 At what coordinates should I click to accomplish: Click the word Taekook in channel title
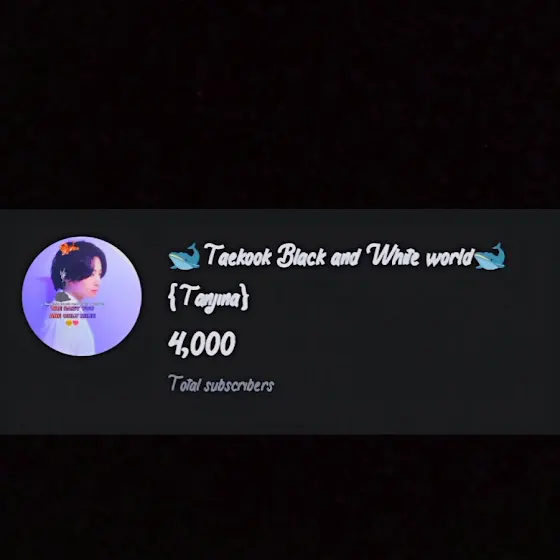238,256
